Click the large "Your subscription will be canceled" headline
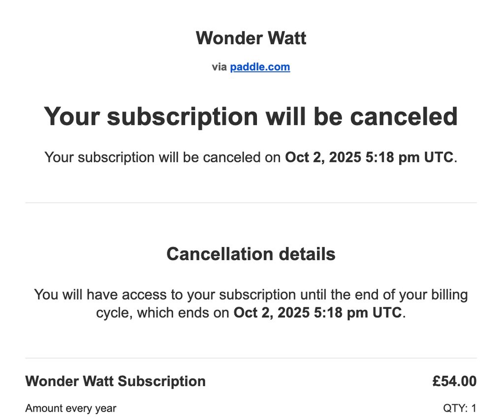 251,117
